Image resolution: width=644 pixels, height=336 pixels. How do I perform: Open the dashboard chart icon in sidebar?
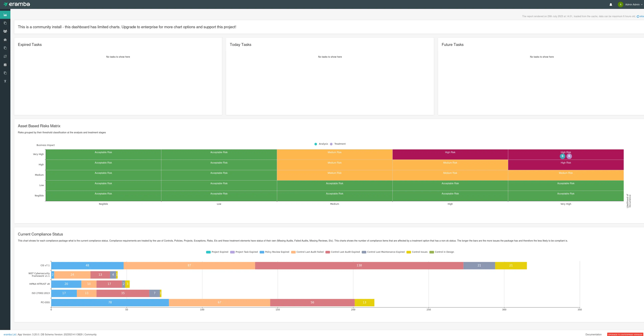pos(5,15)
